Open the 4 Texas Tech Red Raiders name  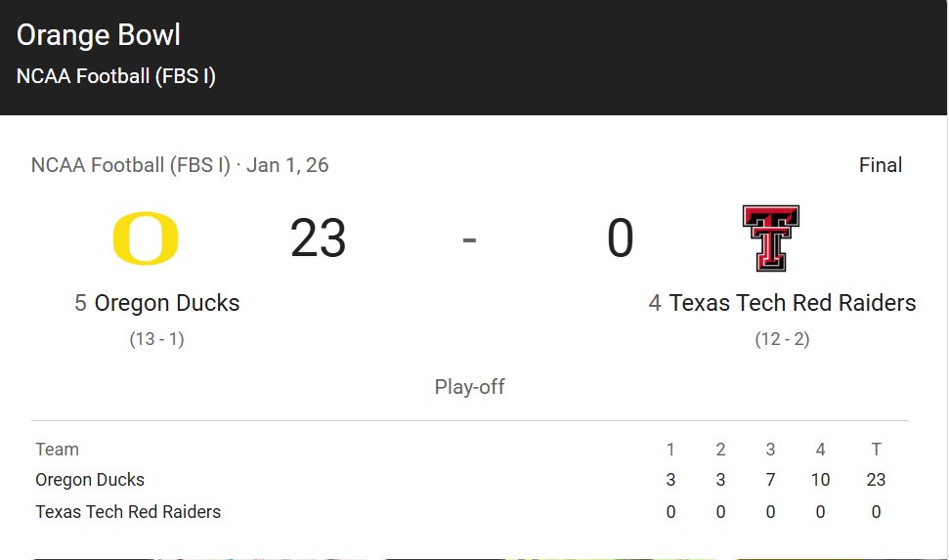782,303
